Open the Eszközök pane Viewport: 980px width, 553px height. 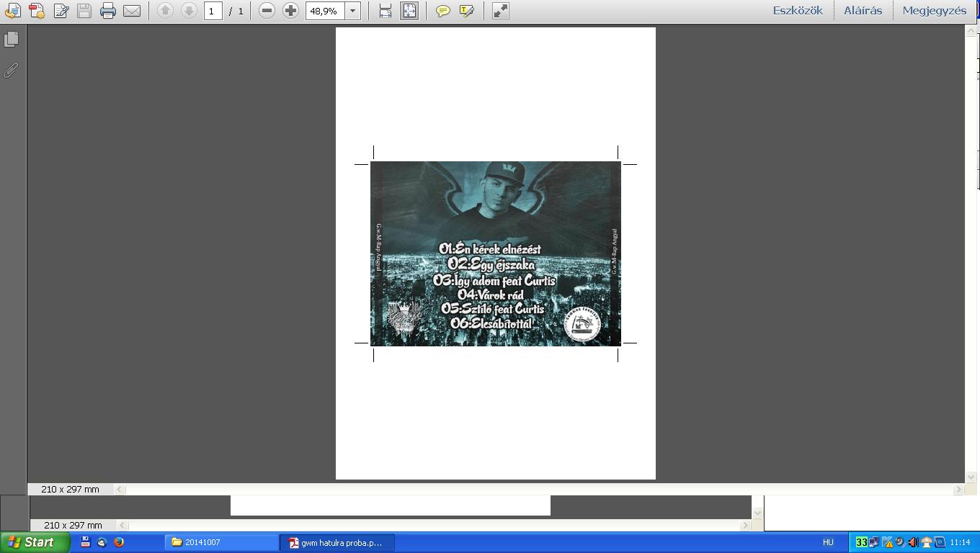(798, 11)
